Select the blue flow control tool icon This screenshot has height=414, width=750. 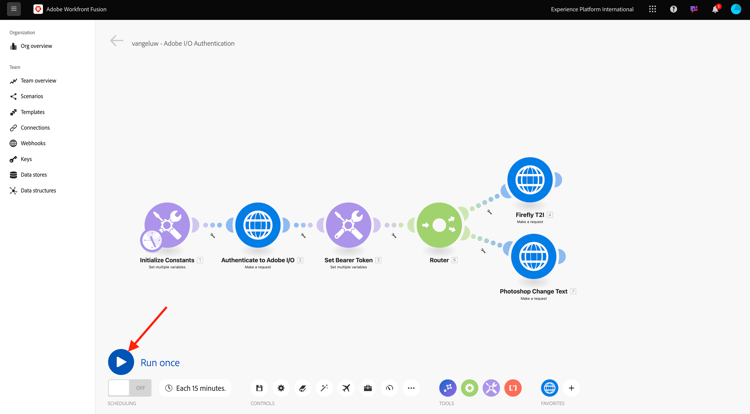click(x=448, y=388)
